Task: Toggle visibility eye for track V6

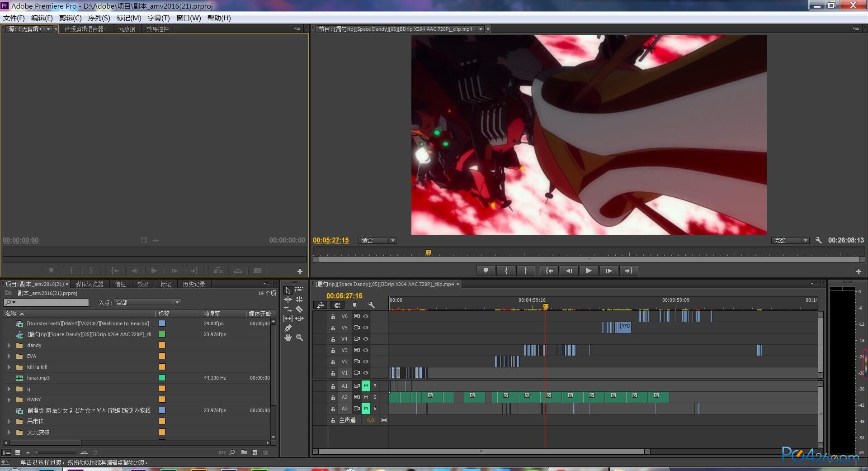Action: tap(366, 316)
